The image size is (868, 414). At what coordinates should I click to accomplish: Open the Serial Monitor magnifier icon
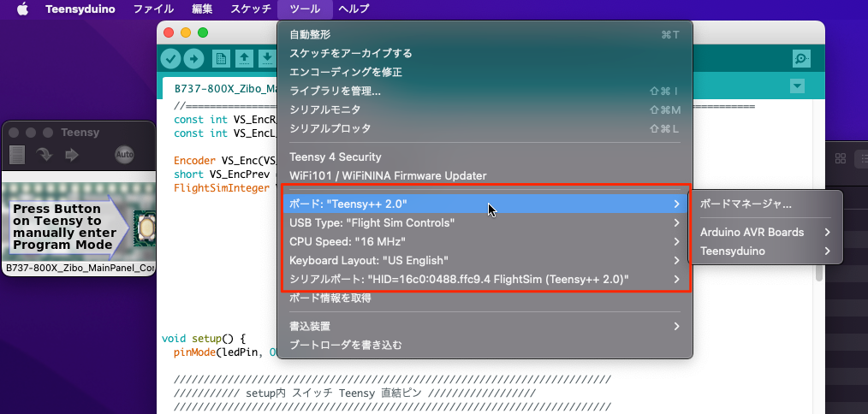[801, 59]
